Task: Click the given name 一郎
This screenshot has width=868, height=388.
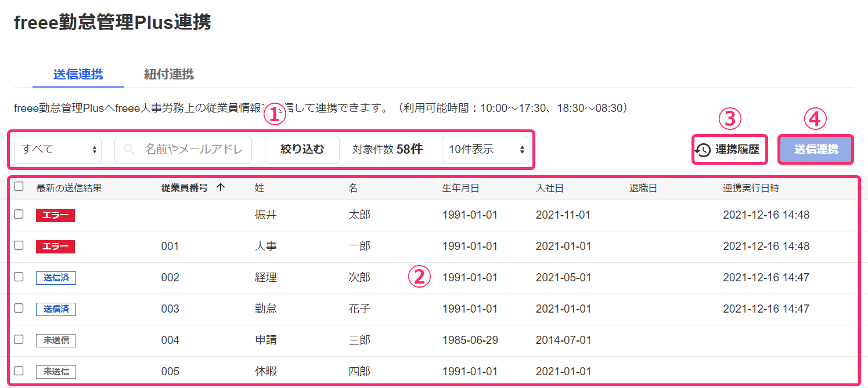Action: [x=359, y=246]
